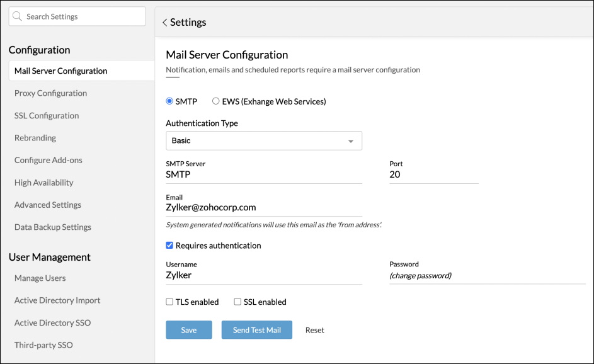
Task: Click the change password link
Action: click(x=420, y=276)
